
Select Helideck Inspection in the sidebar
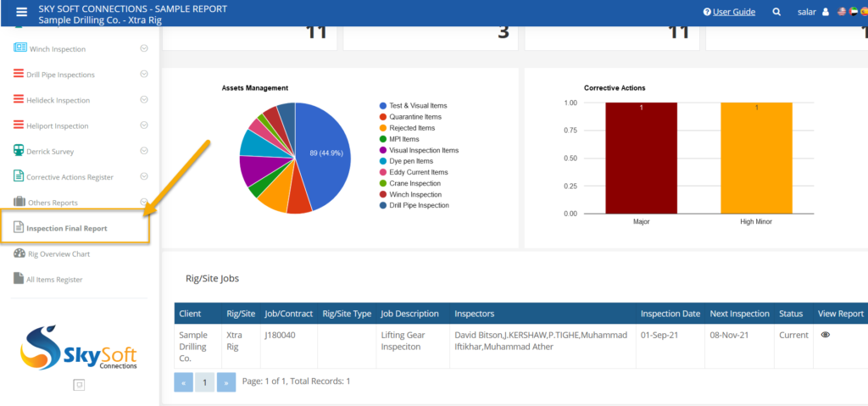[x=59, y=100]
